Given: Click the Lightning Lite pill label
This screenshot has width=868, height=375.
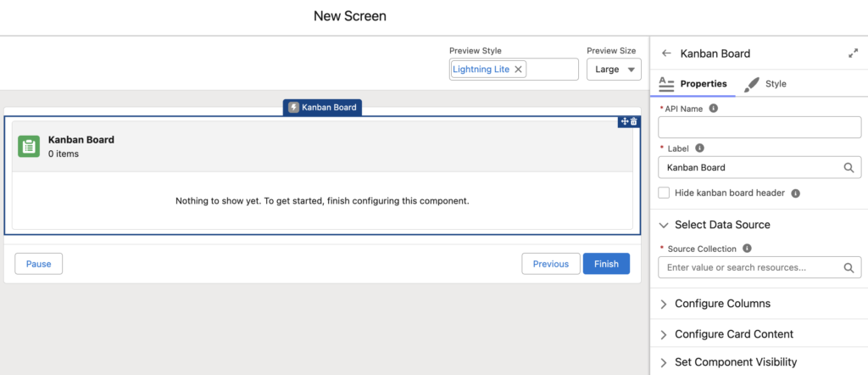Looking at the screenshot, I should (x=481, y=70).
